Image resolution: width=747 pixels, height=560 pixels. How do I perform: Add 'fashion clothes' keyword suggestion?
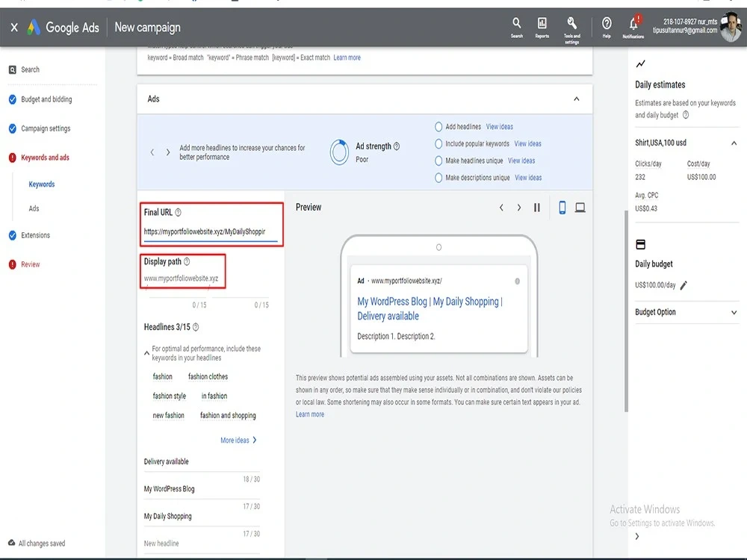coord(208,376)
